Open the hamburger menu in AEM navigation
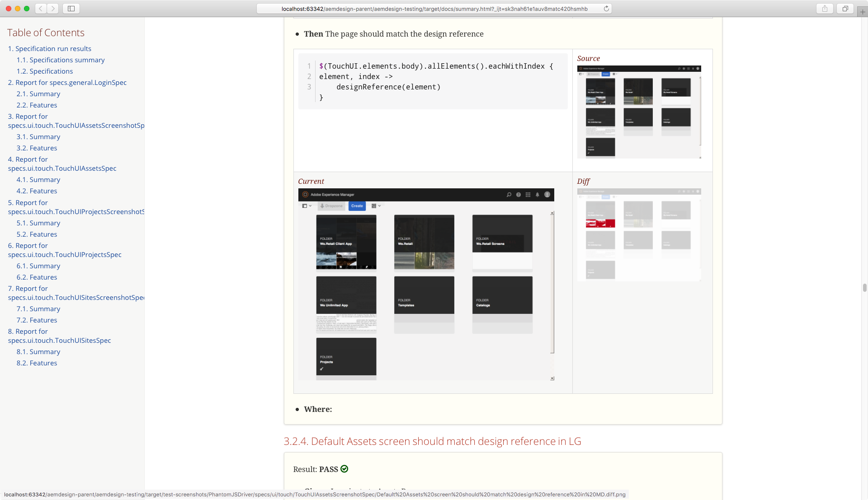The width and height of the screenshot is (868, 500). coord(305,194)
